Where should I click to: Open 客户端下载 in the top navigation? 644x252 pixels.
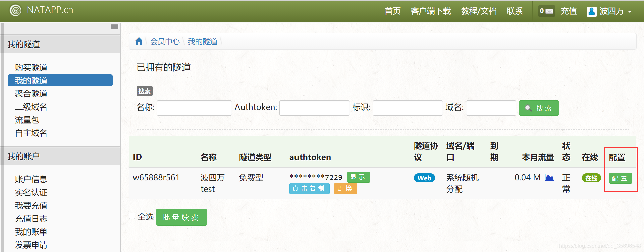point(431,11)
